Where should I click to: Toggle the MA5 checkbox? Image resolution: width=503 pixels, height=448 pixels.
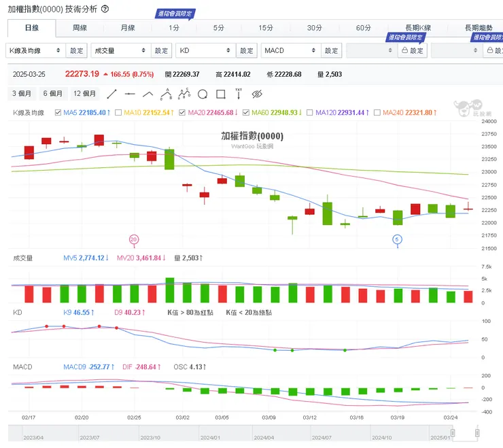(58, 113)
